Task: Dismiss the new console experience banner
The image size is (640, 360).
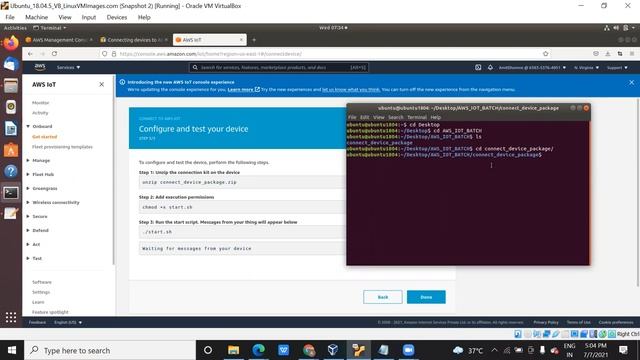Action: (631, 82)
